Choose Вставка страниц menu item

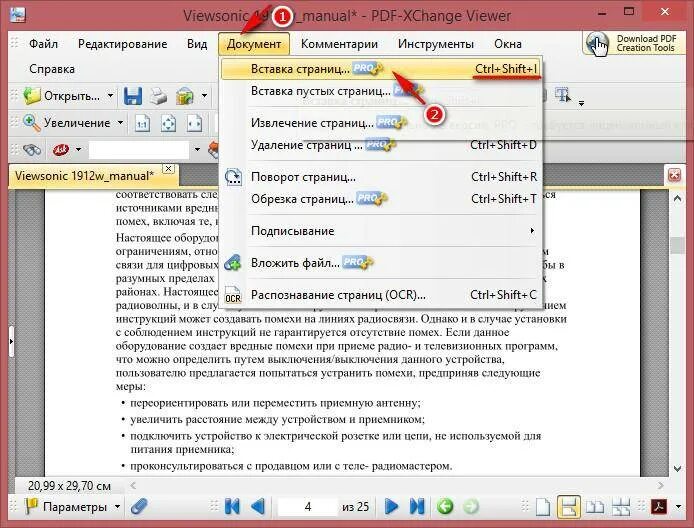381,69
